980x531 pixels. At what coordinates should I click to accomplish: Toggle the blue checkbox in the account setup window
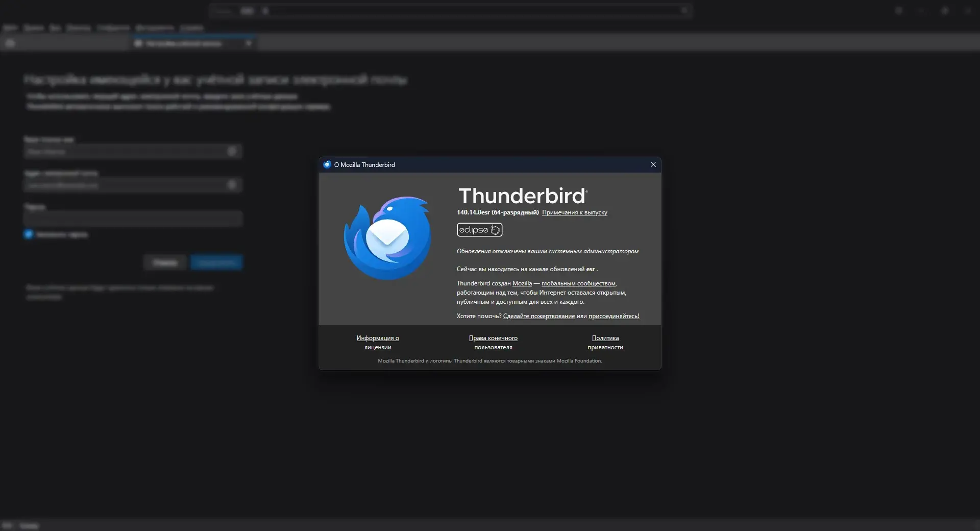[x=29, y=234]
